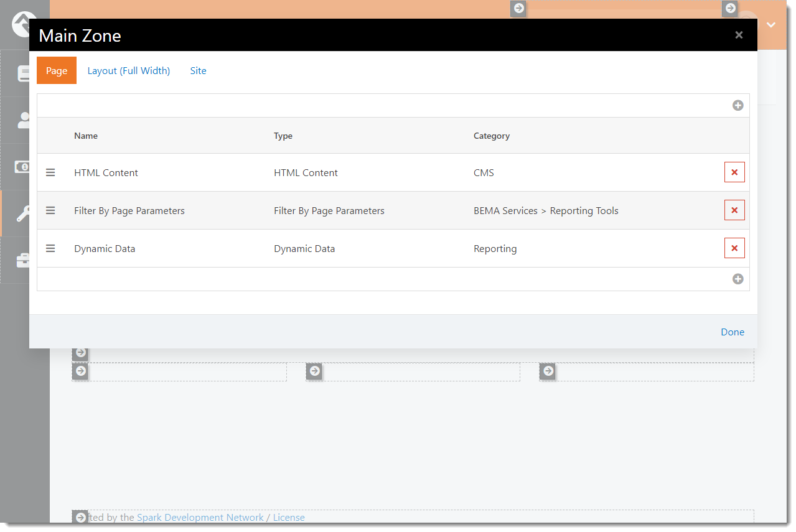Select 'BEMA Services > Reporting Tools' category cell
The height and width of the screenshot is (532, 796).
[546, 210]
